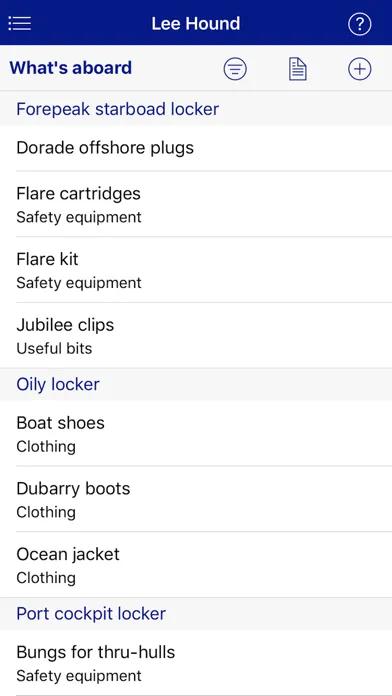Open Bungs for thru-hulls item
Screen dimensions: 392x696
196,663
